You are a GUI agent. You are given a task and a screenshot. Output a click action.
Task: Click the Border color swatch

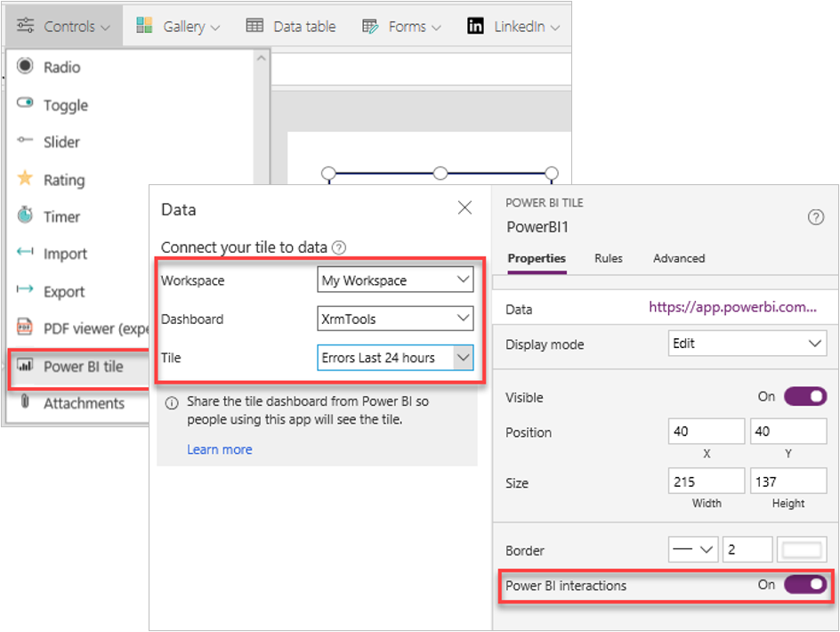802,549
